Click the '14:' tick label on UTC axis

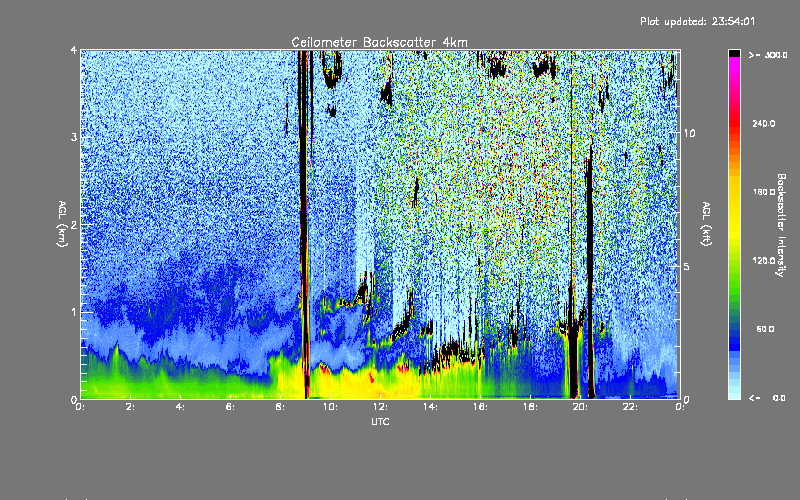tap(430, 407)
